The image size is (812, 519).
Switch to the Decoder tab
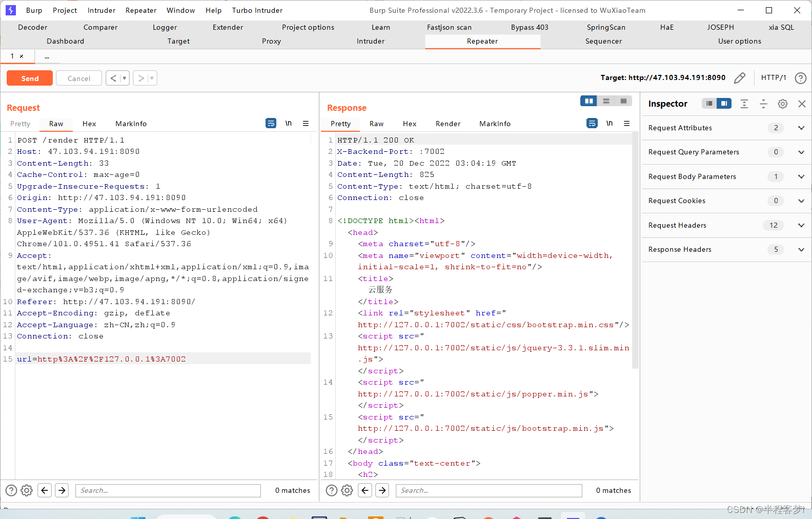pos(32,27)
